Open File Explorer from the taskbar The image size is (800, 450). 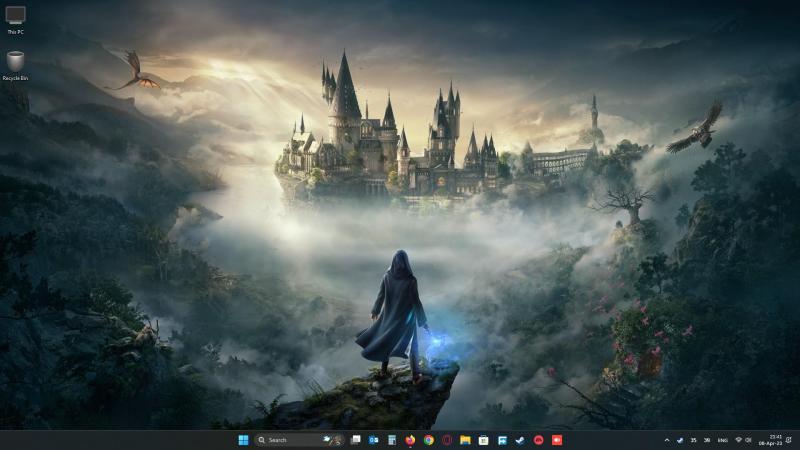pos(465,440)
